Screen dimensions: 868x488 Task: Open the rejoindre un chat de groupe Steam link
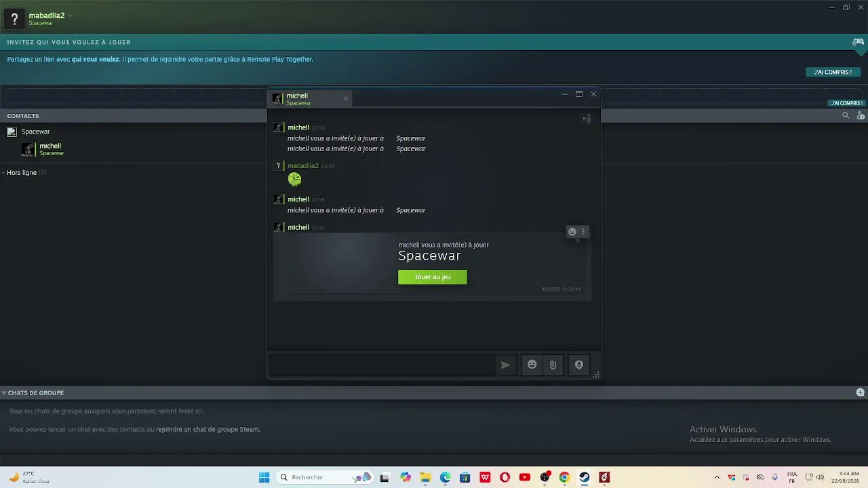point(208,429)
